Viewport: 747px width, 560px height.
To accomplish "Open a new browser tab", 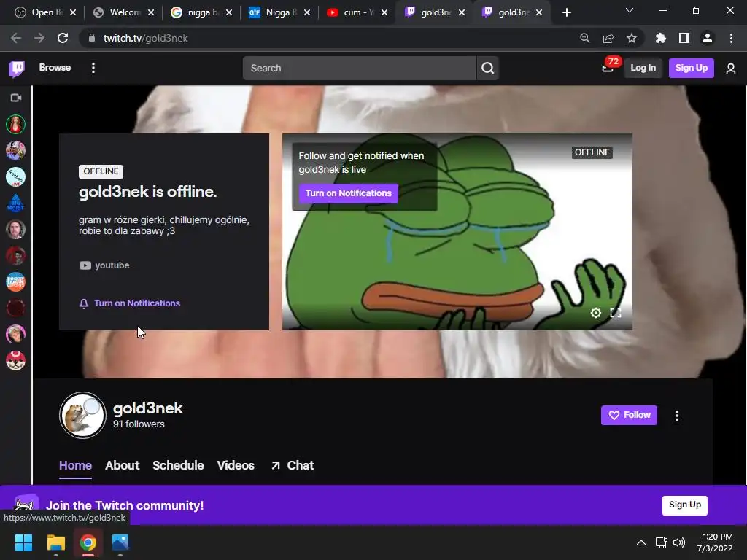I will [x=566, y=12].
